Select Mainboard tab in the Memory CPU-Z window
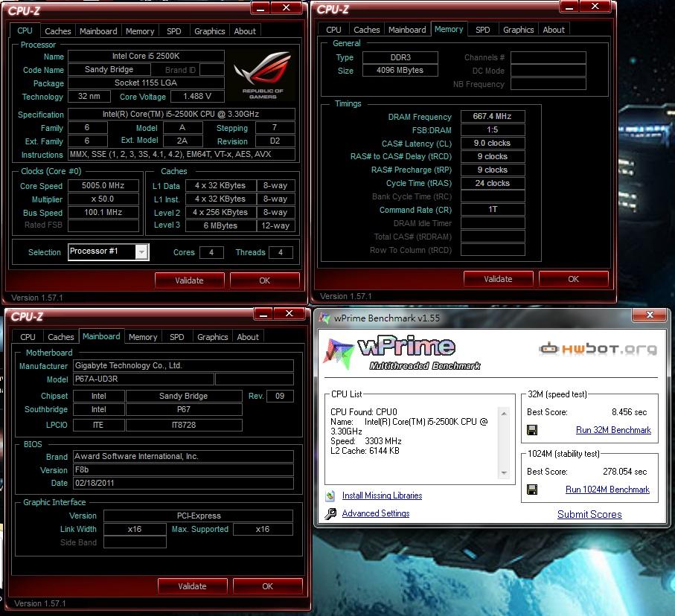Viewport: 675px width, 616px height. (407, 30)
